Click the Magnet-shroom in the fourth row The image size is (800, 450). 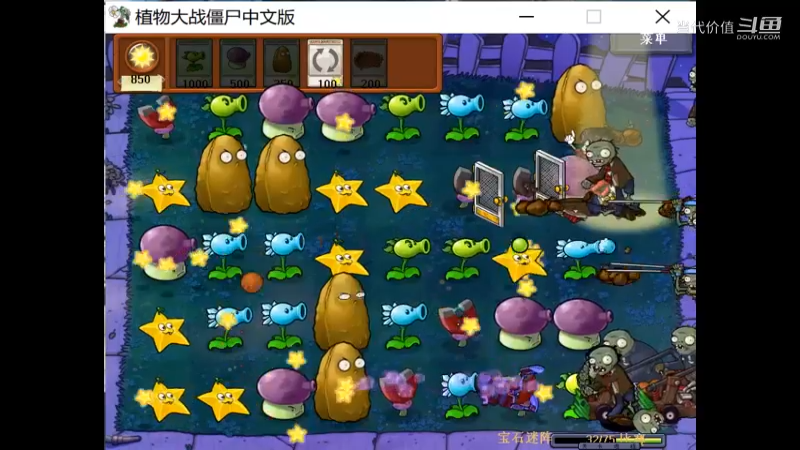461,322
